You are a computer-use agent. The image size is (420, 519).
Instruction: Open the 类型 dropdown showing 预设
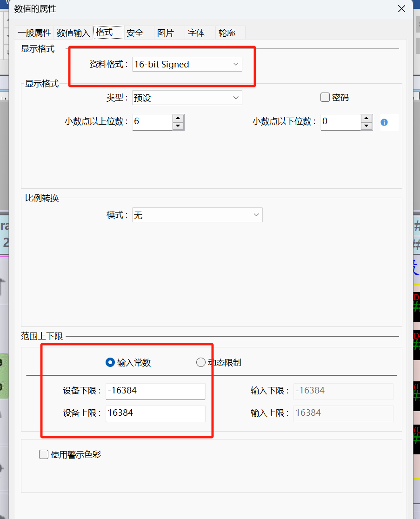point(187,98)
